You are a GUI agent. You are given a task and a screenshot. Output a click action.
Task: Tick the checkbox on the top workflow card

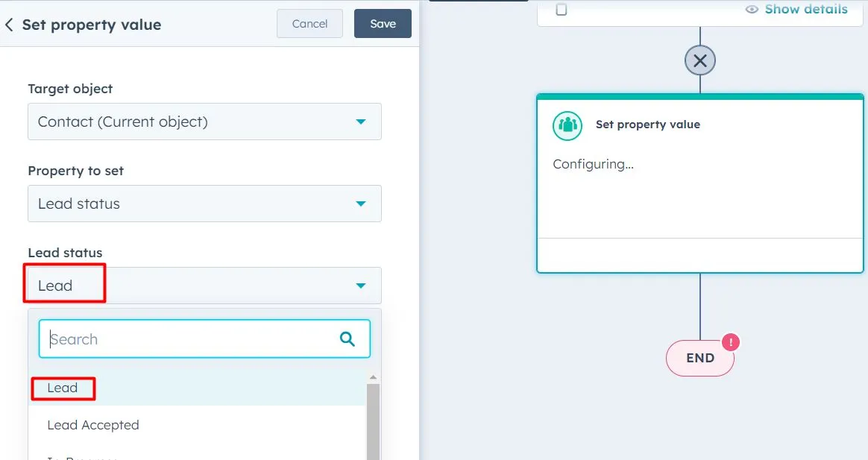[x=562, y=9]
